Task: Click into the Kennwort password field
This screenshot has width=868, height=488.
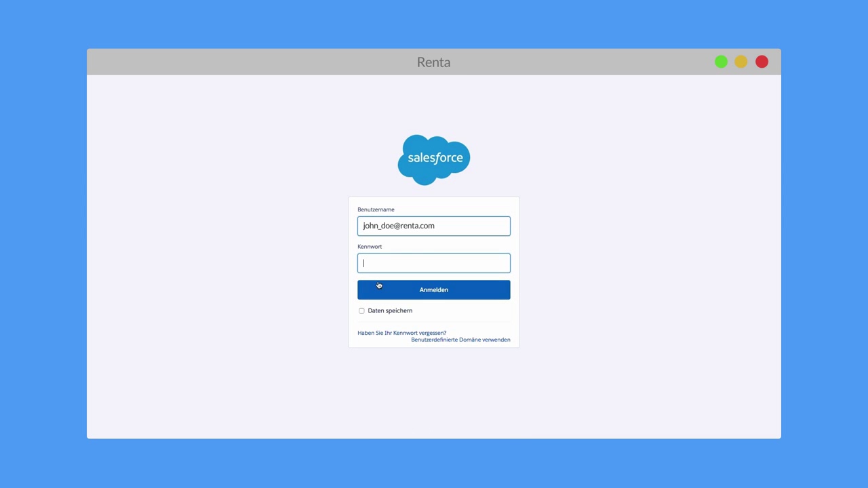Action: click(x=434, y=263)
